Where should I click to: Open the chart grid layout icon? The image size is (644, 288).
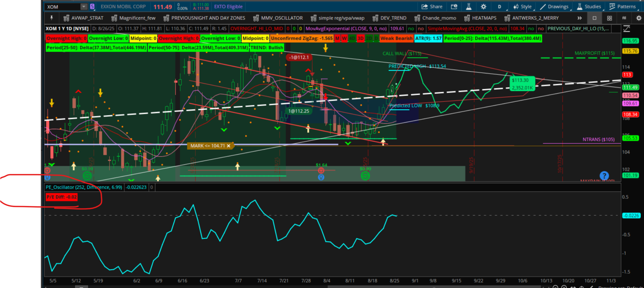point(609,18)
